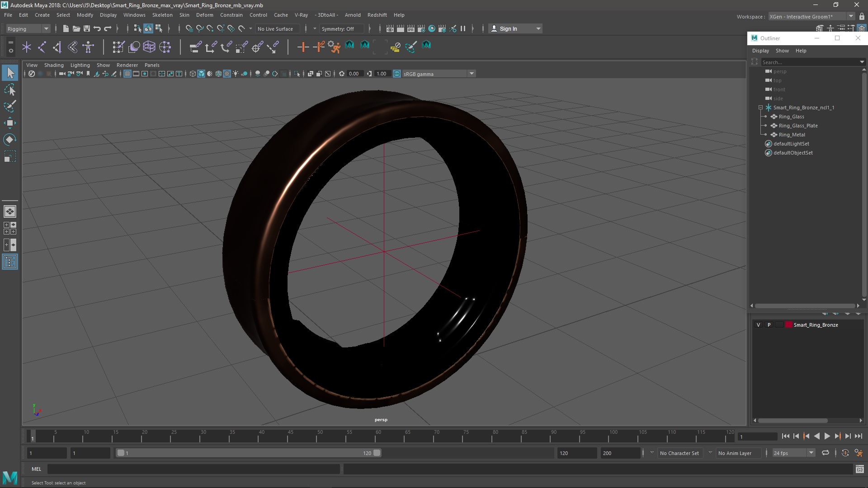Redo the last action
The image size is (868, 488).
[x=108, y=28]
